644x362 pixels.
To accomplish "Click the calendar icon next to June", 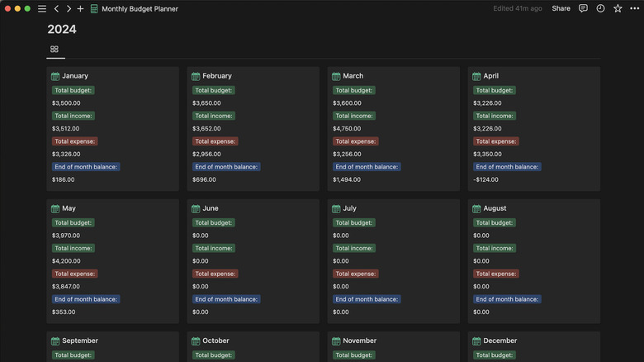I will [x=196, y=209].
